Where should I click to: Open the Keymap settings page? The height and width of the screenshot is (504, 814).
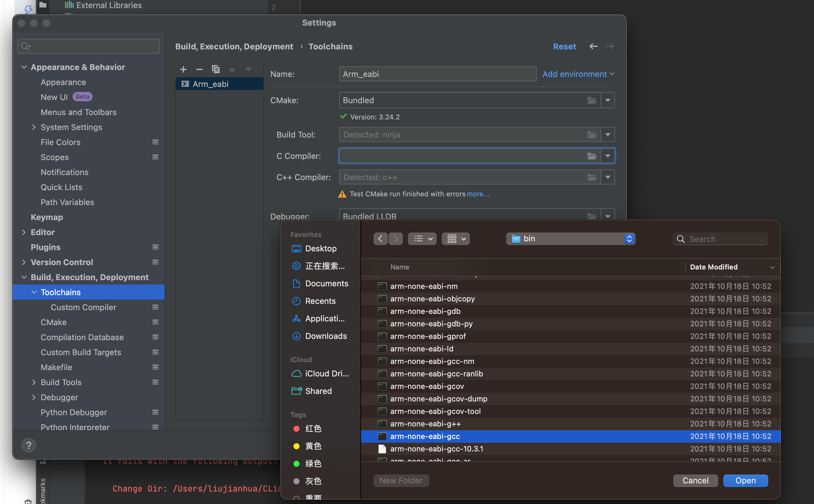pos(47,217)
